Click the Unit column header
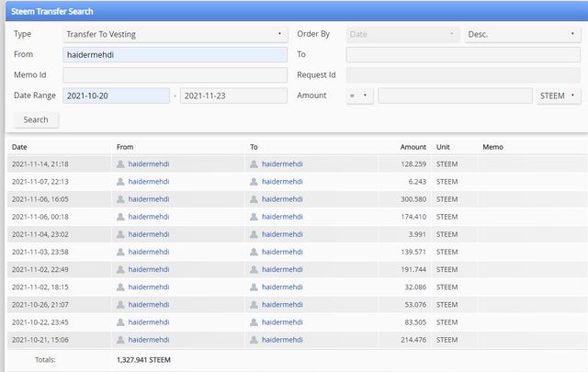This screenshot has height=372, width=588. tap(443, 147)
